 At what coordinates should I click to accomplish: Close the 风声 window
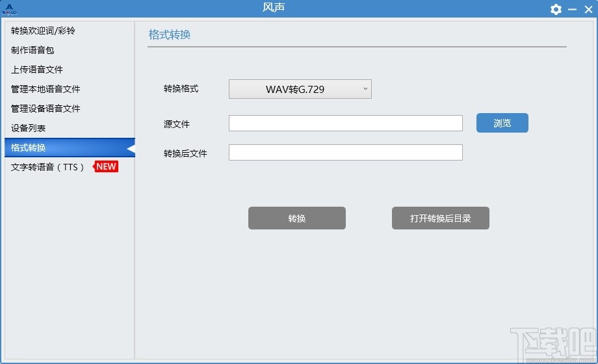coord(588,10)
